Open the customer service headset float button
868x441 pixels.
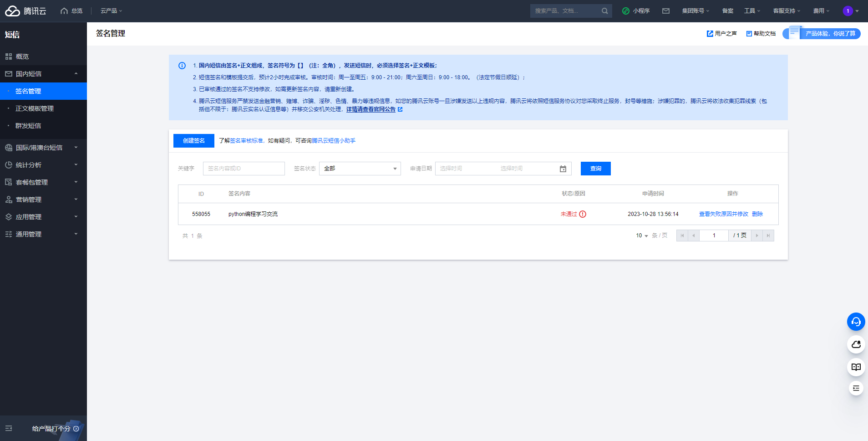856,322
